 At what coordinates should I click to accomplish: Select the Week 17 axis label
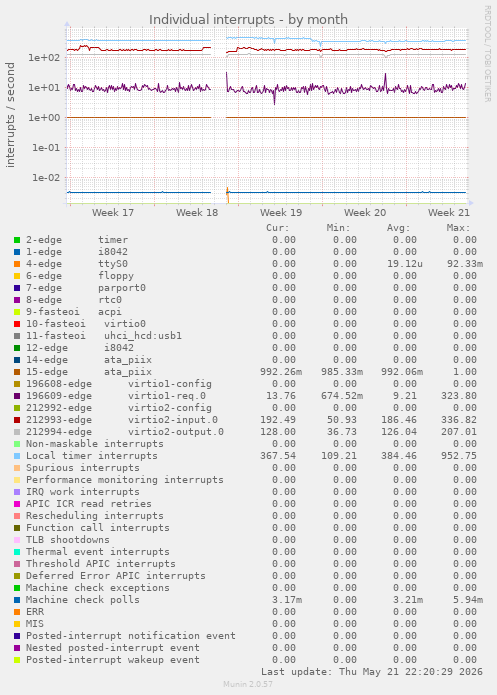tap(113, 213)
